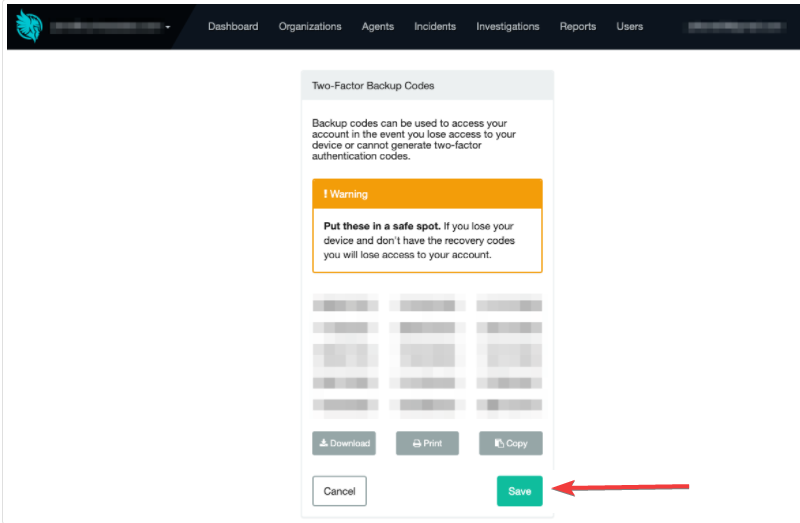Screen dimensions: 800x523
Task: Click the Two-Factor Backup Codes panel title
Action: point(373,86)
